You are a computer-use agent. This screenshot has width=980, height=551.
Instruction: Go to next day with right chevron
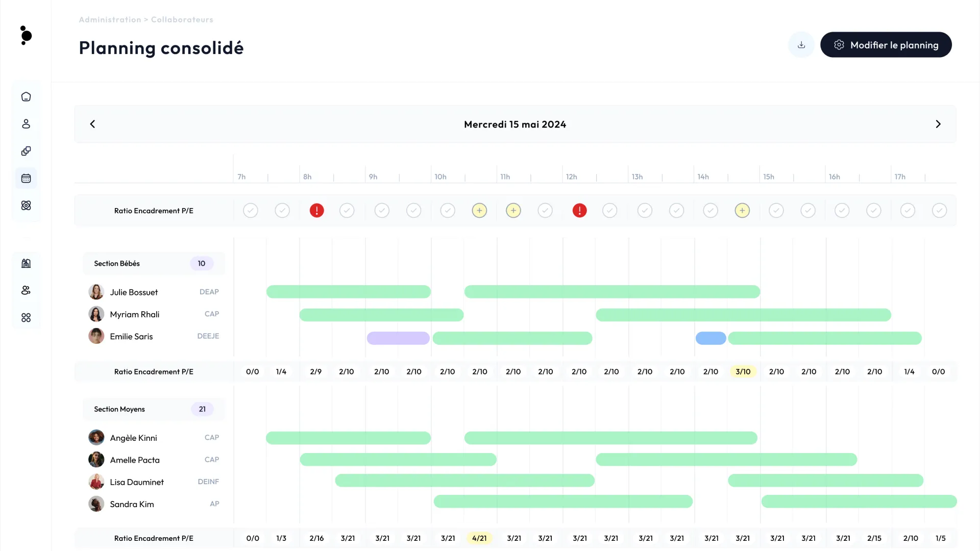click(938, 124)
